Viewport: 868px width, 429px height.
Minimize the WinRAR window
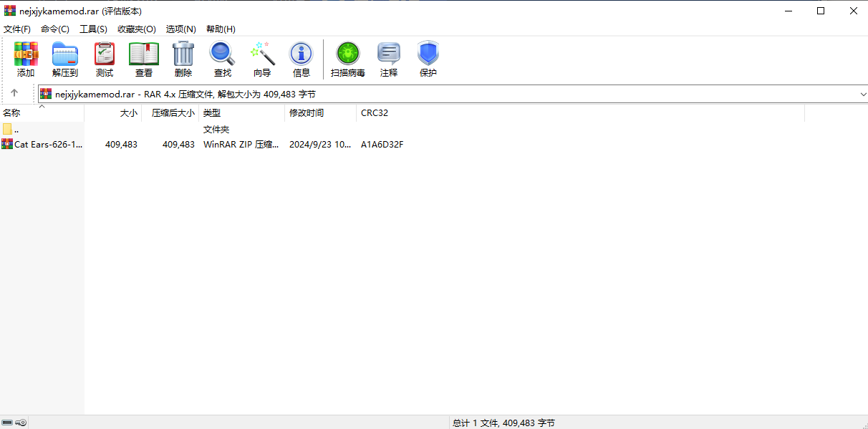(788, 11)
